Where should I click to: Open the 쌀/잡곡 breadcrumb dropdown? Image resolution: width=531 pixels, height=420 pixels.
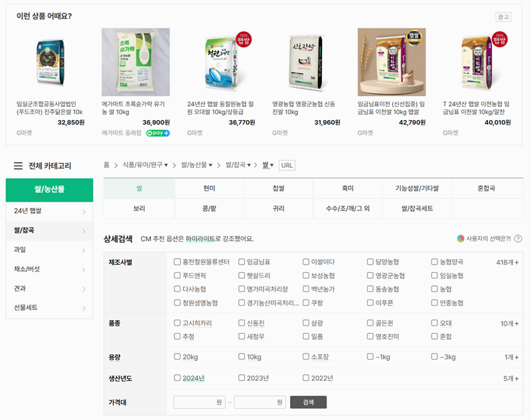click(x=238, y=165)
